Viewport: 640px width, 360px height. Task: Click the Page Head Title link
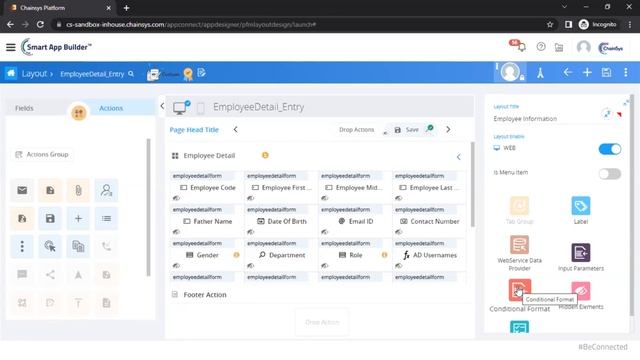pos(194,130)
